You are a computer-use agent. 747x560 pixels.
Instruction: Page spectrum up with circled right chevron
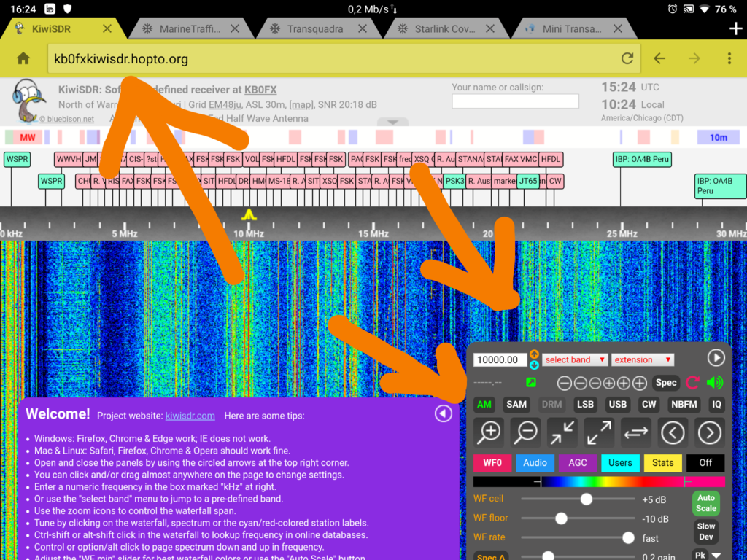(x=709, y=433)
